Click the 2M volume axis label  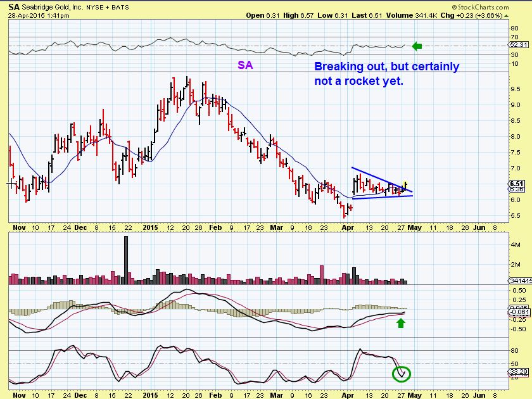(516, 265)
